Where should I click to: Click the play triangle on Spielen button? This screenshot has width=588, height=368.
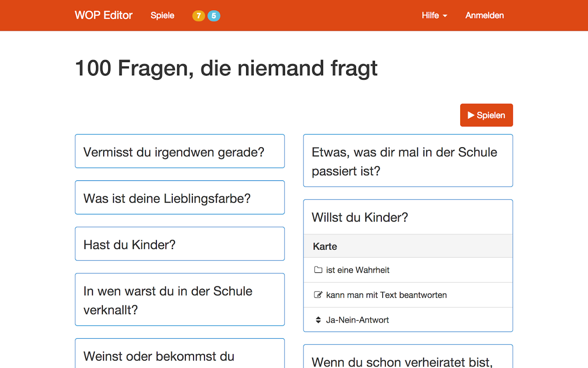tap(471, 115)
